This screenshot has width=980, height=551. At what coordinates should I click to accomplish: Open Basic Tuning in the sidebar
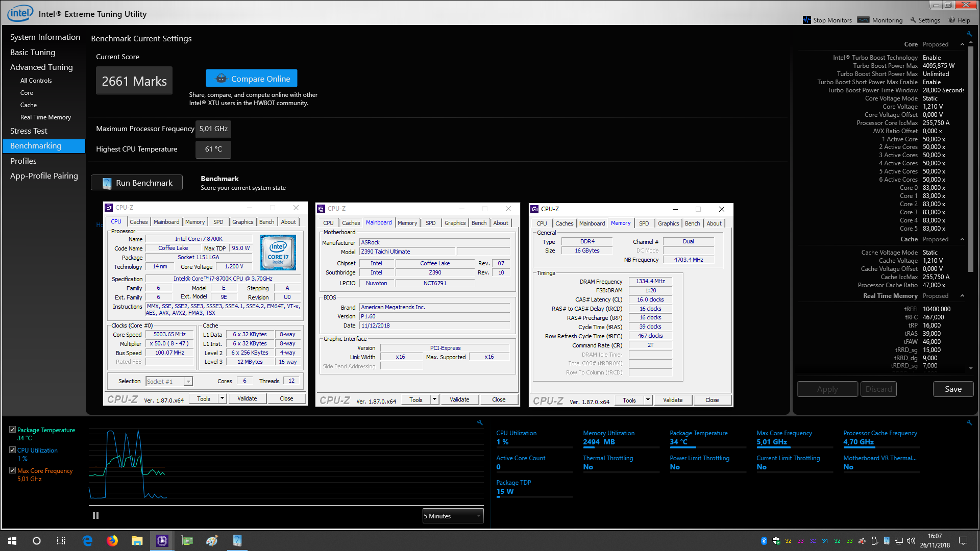[x=33, y=52]
